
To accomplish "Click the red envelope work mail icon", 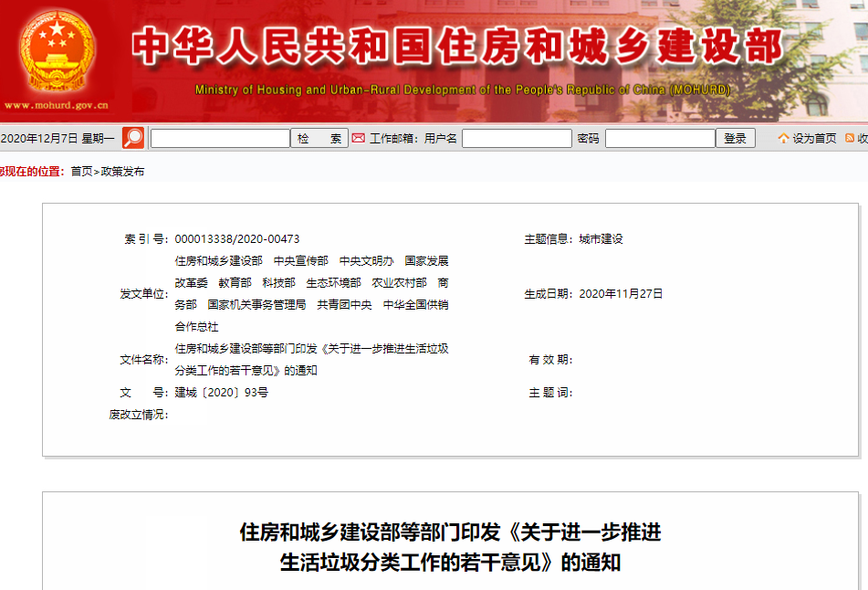I will pos(359,139).
